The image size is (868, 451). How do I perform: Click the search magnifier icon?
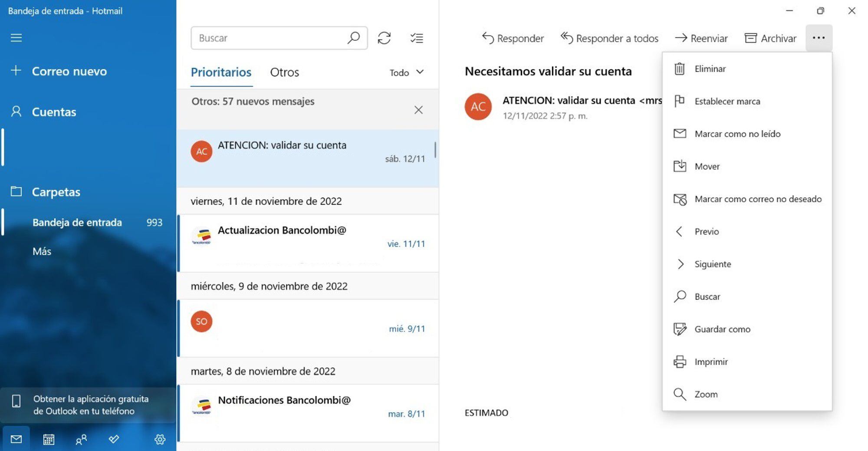coord(354,38)
